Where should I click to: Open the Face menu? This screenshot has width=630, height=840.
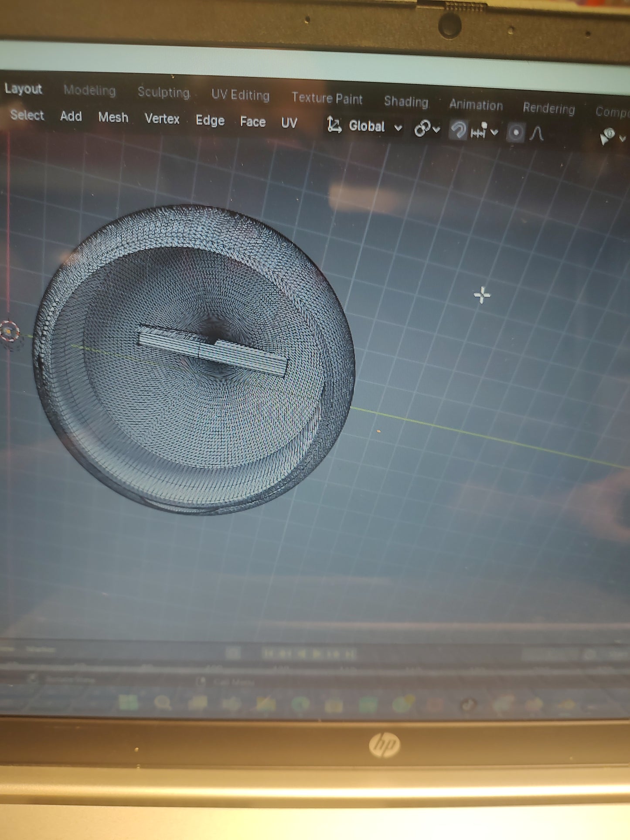[253, 122]
